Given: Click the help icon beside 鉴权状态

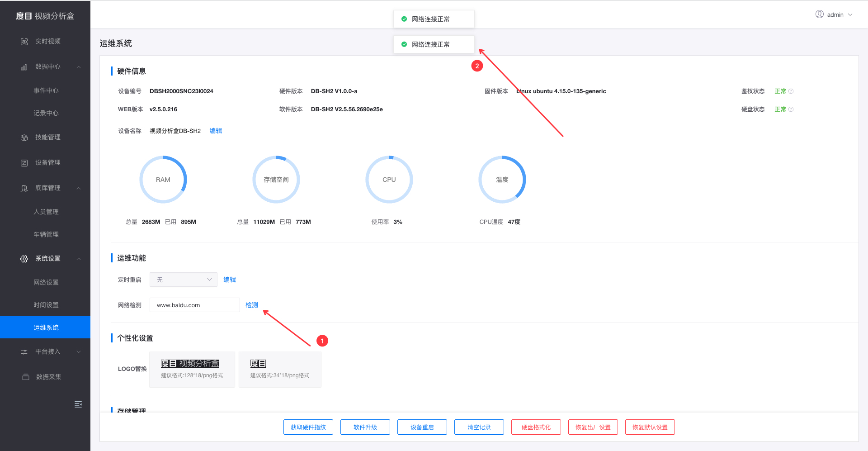Looking at the screenshot, I should point(791,91).
